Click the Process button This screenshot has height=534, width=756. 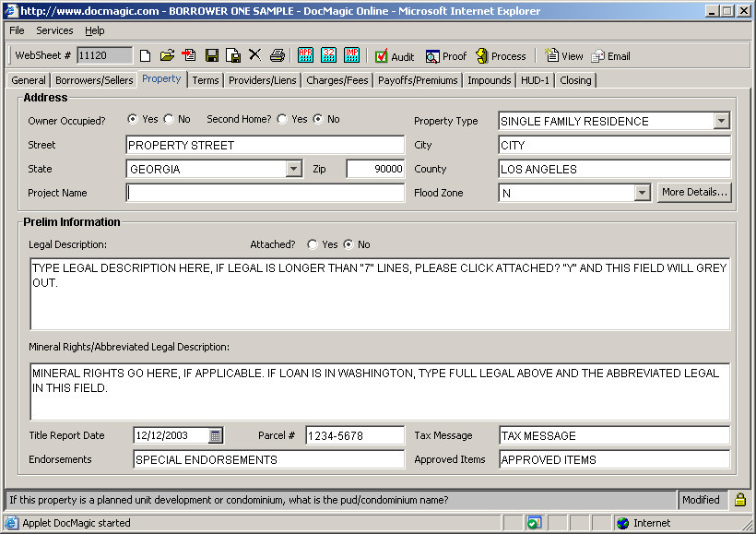[x=501, y=56]
